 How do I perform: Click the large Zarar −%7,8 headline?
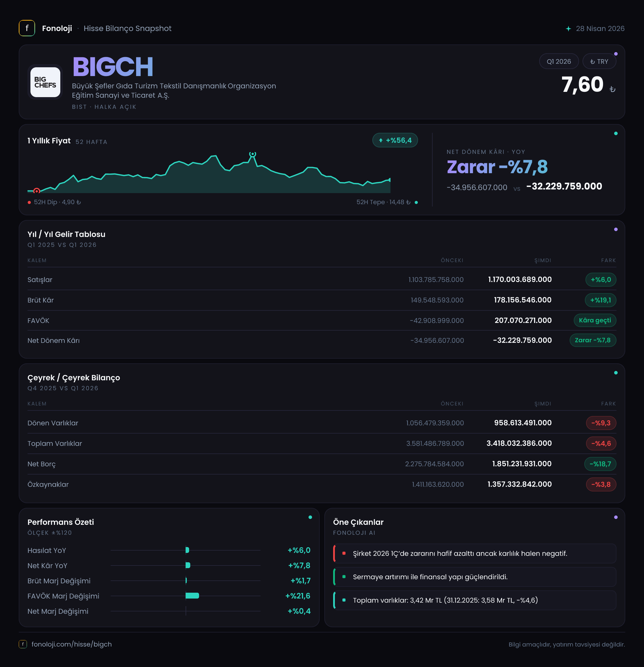pyautogui.click(x=497, y=167)
